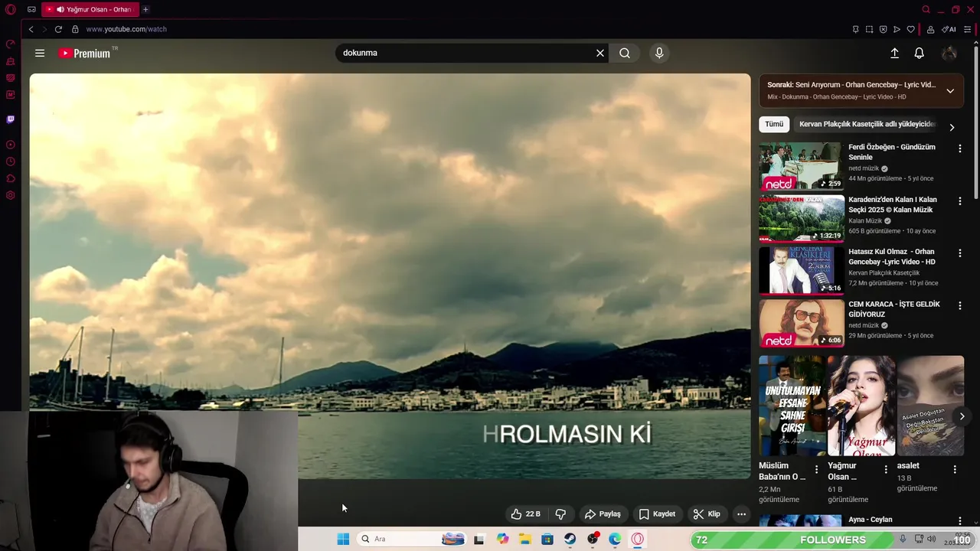The height and width of the screenshot is (551, 980).
Task: Open History clock icon in sidebar
Action: click(x=11, y=161)
